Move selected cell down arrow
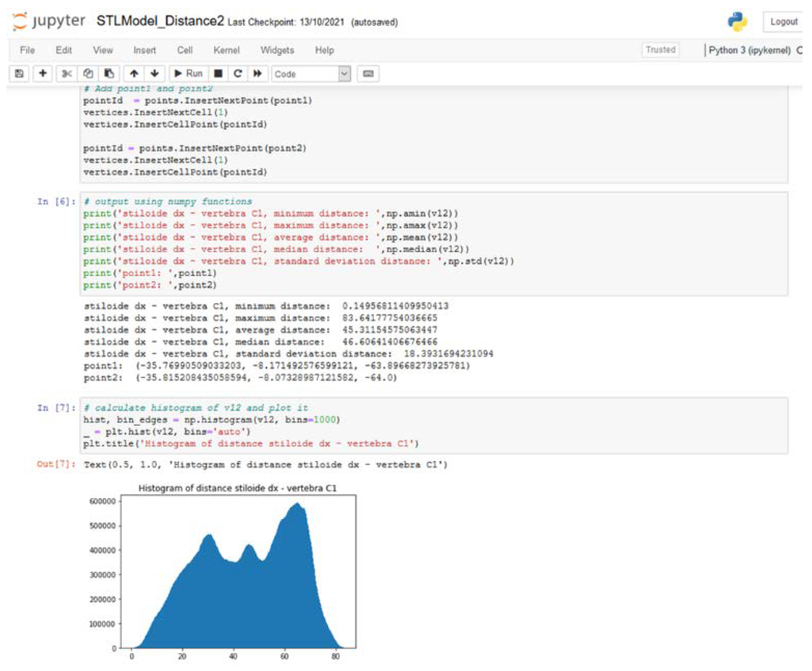Viewport: 812px width, 671px height. click(154, 73)
